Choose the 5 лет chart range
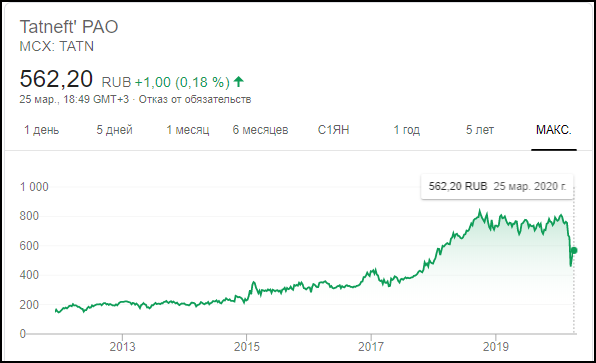596x363 pixels. point(480,130)
